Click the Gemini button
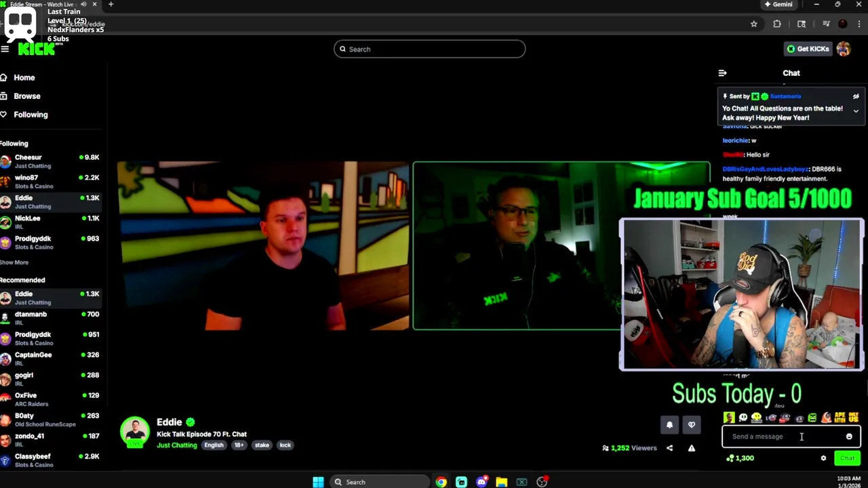Viewport: 868px width, 488px height. 778,4
